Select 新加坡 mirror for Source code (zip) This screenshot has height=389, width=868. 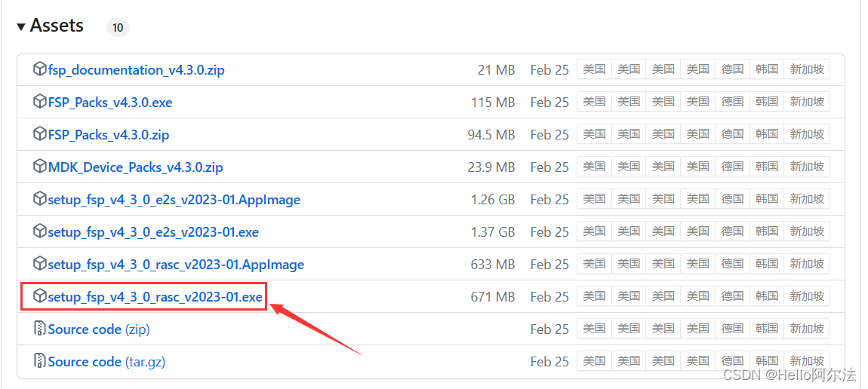pyautogui.click(x=807, y=329)
